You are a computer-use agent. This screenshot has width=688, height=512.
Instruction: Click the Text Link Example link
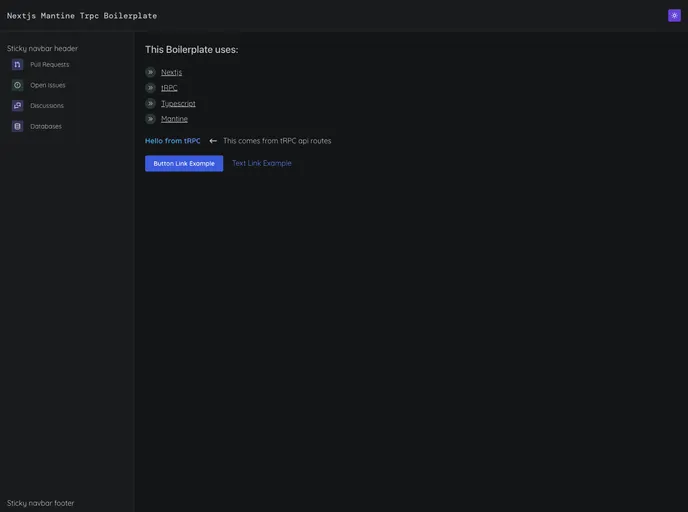(262, 163)
